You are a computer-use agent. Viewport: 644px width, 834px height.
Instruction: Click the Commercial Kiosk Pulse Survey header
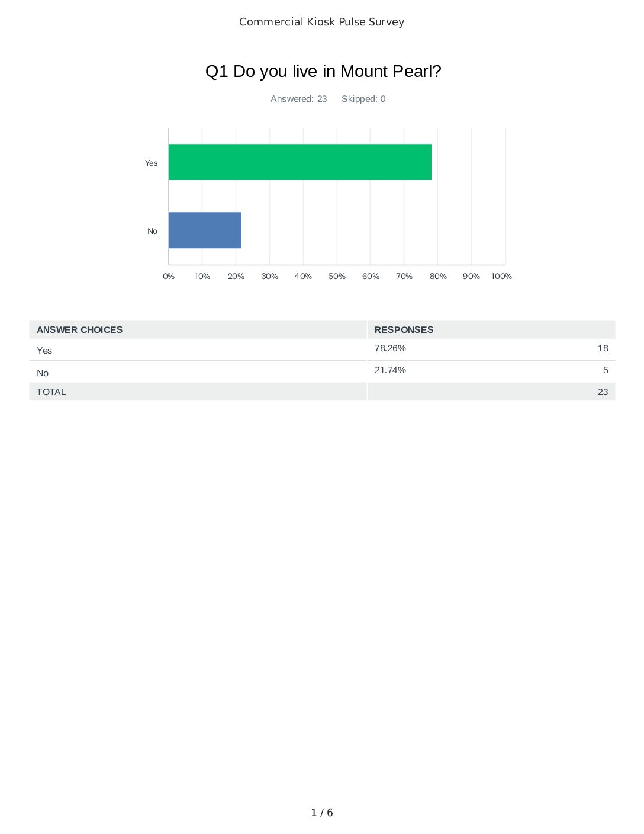(321, 22)
